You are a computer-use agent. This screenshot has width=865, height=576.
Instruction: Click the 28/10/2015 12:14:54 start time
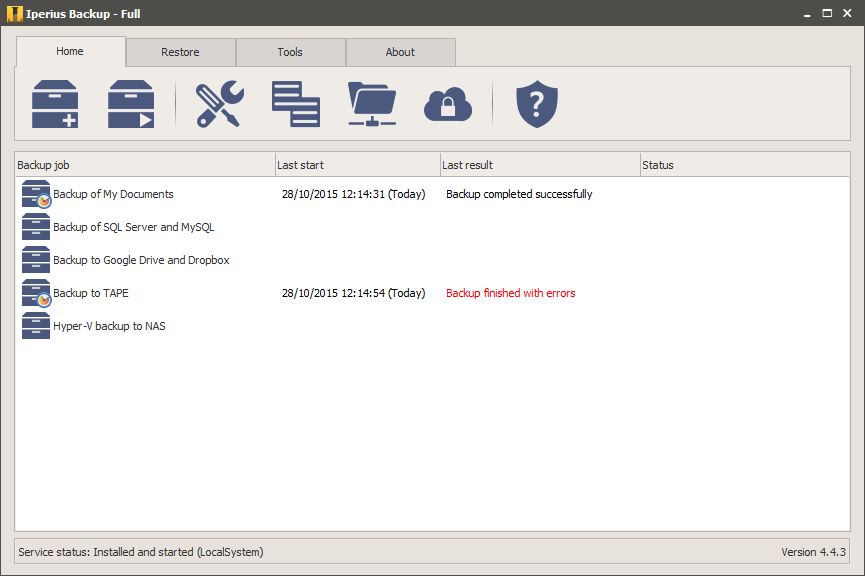click(x=354, y=293)
